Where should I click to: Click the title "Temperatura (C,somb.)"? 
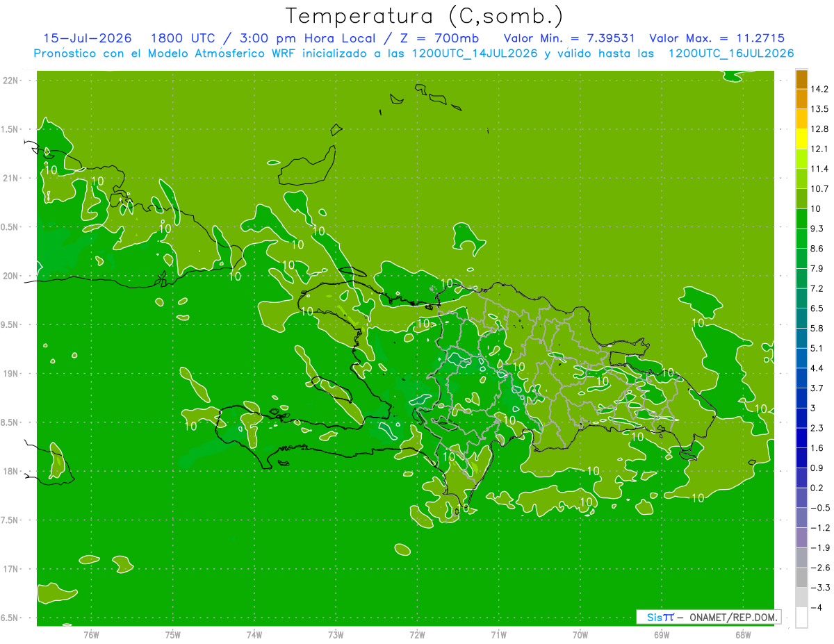[x=424, y=16]
